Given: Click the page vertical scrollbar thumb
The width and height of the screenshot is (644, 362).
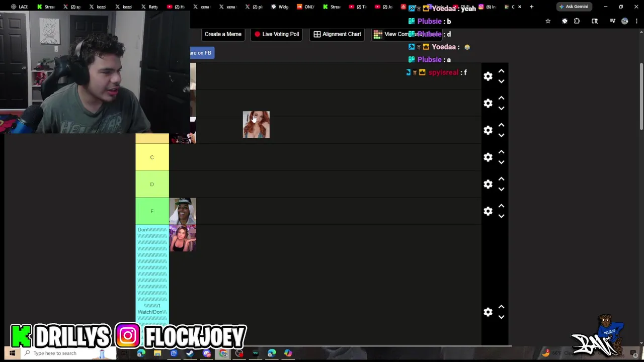Looking at the screenshot, I should point(641,96).
